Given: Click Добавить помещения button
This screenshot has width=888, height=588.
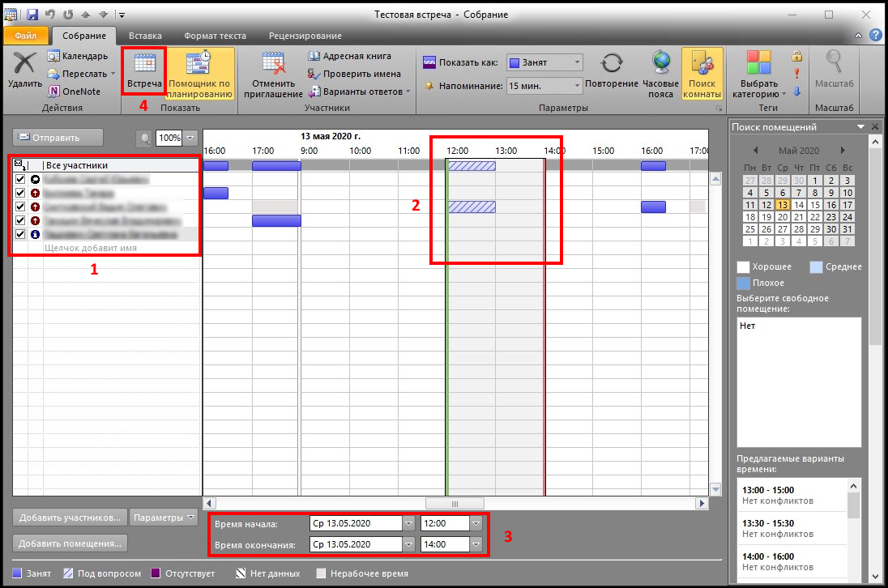Looking at the screenshot, I should [70, 543].
